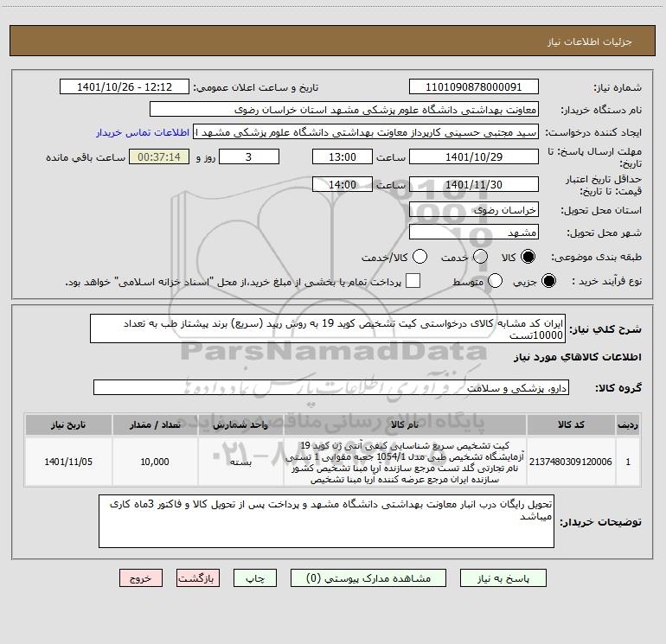
Task: Click the تعداد / مقدار column header
Action: click(155, 424)
